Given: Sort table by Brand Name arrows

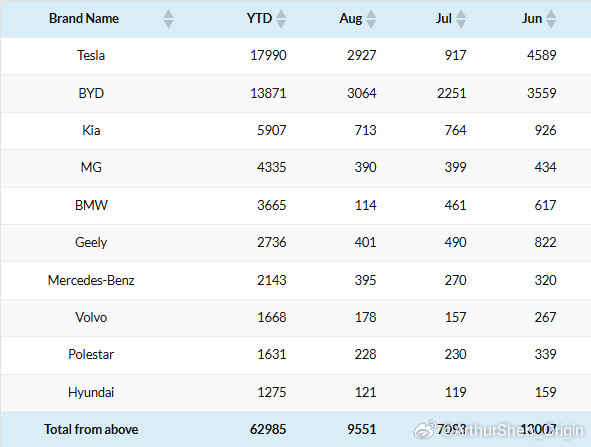Looking at the screenshot, I should (x=168, y=19).
